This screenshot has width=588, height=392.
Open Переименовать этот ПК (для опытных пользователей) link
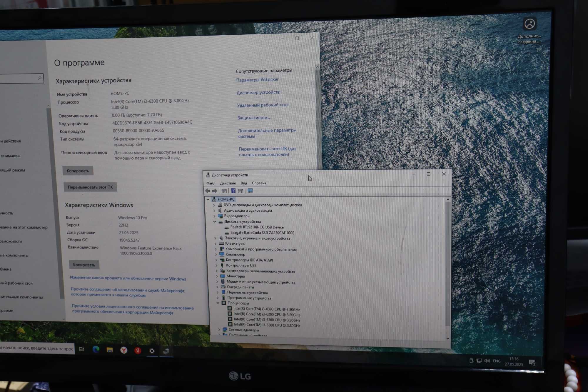click(268, 151)
